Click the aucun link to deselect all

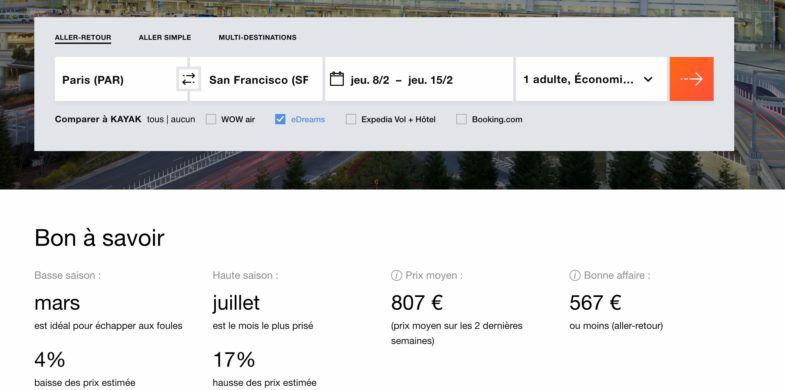point(183,120)
